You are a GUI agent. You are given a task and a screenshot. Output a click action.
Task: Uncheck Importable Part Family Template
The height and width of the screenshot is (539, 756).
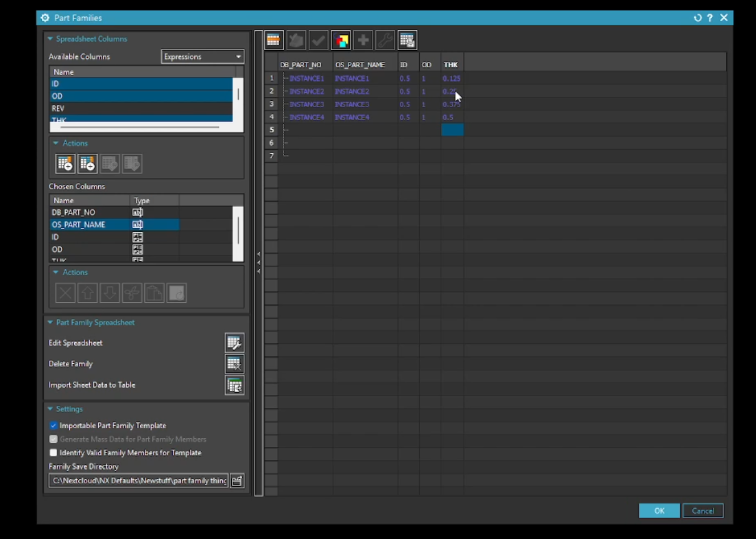click(54, 426)
